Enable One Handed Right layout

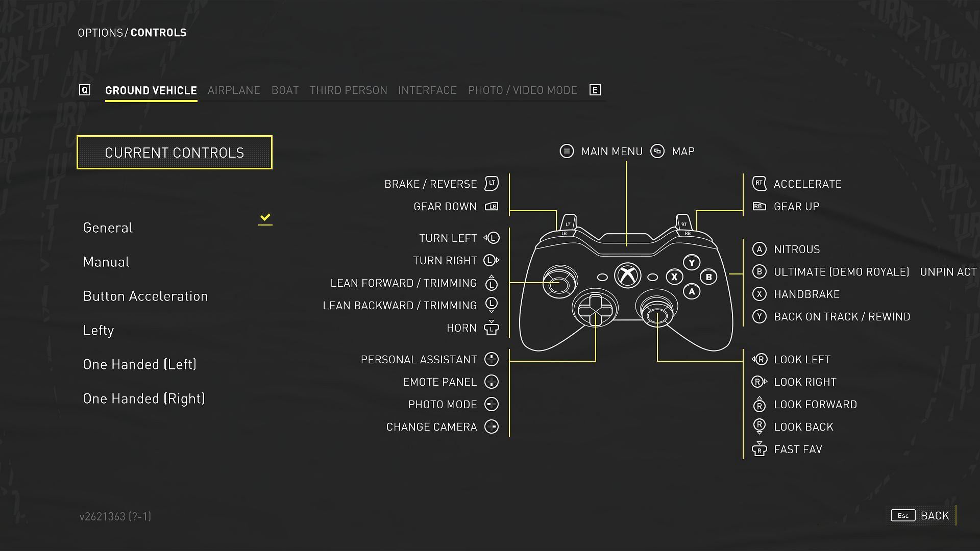tap(143, 397)
